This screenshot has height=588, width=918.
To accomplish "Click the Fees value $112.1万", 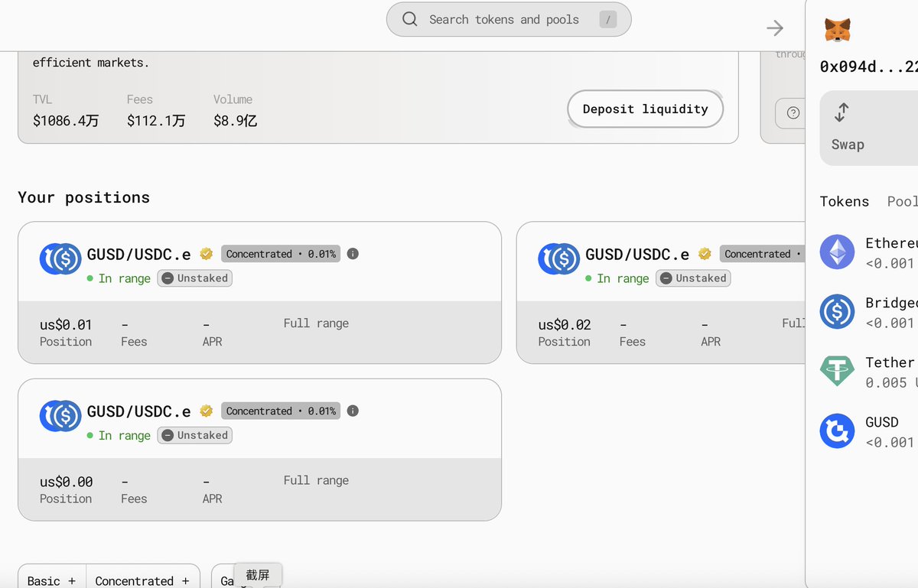I will pos(156,120).
